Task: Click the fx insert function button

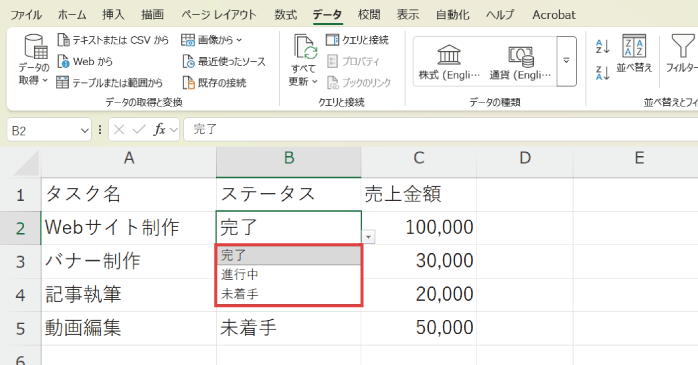Action: pyautogui.click(x=159, y=130)
